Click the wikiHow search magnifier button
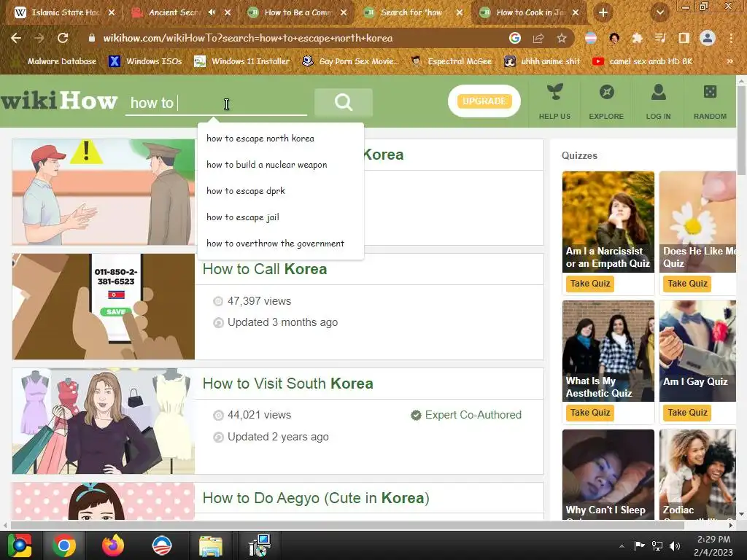Image resolution: width=747 pixels, height=560 pixels. coord(343,102)
